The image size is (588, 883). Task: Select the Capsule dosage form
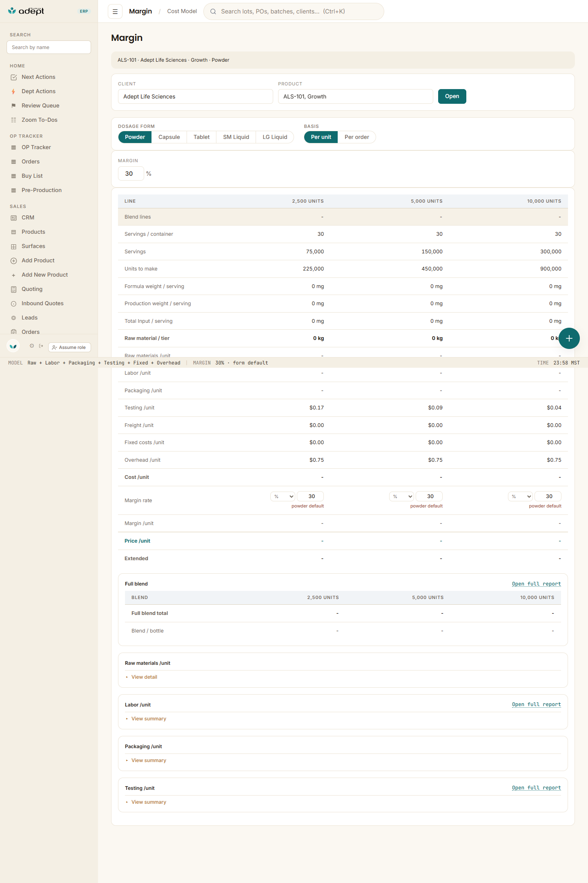(x=169, y=137)
